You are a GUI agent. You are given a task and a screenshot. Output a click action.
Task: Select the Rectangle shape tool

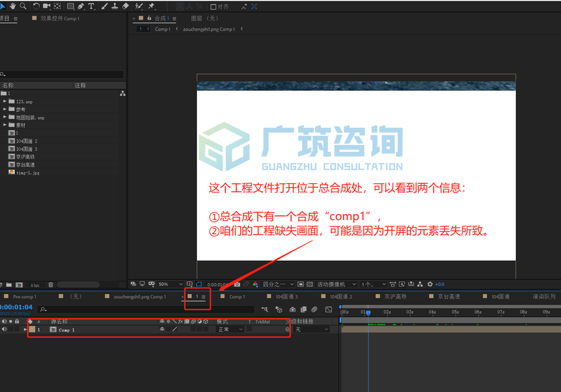point(70,6)
